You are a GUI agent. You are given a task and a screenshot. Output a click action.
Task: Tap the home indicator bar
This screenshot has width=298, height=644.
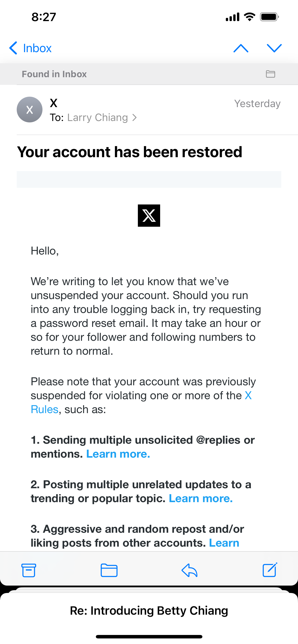click(149, 637)
